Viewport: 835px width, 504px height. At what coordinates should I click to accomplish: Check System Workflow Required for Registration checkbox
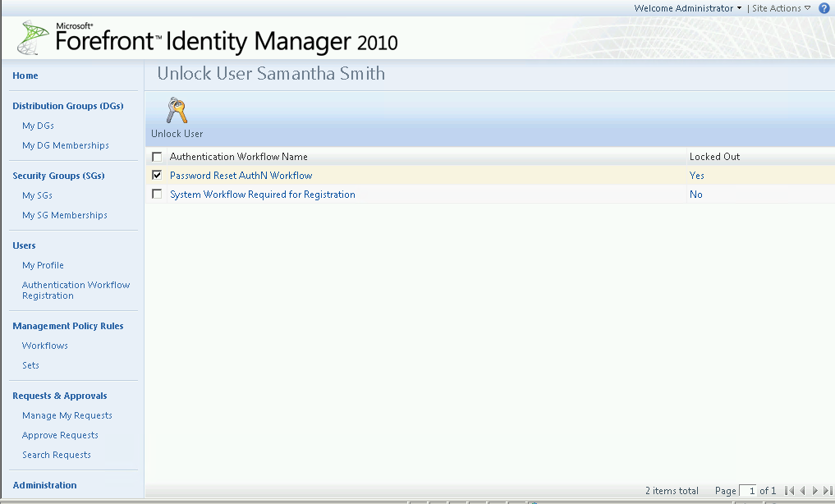click(157, 195)
